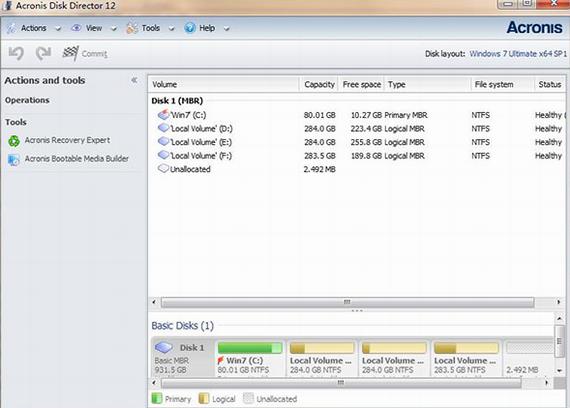Open the View menu
The height and width of the screenshot is (408, 570).
(94, 28)
